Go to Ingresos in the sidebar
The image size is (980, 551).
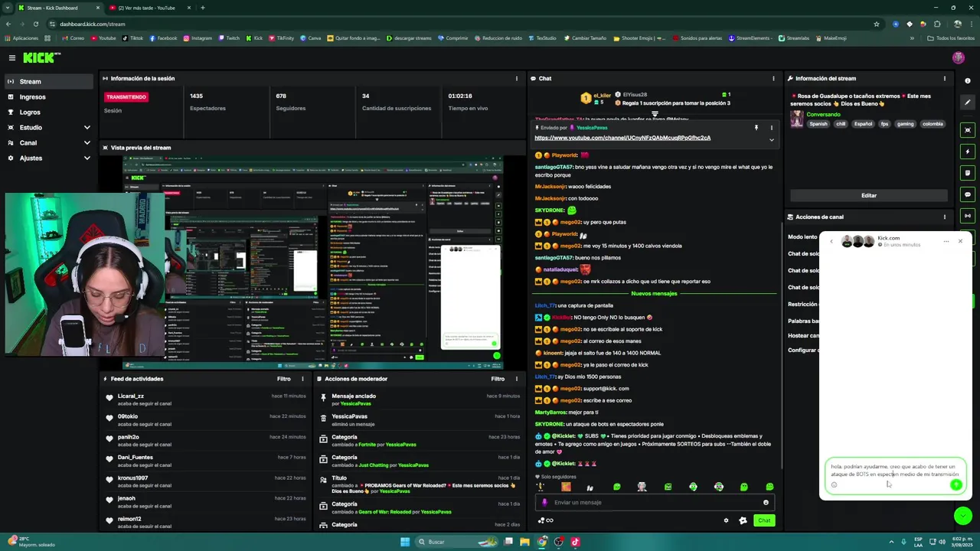49,96
